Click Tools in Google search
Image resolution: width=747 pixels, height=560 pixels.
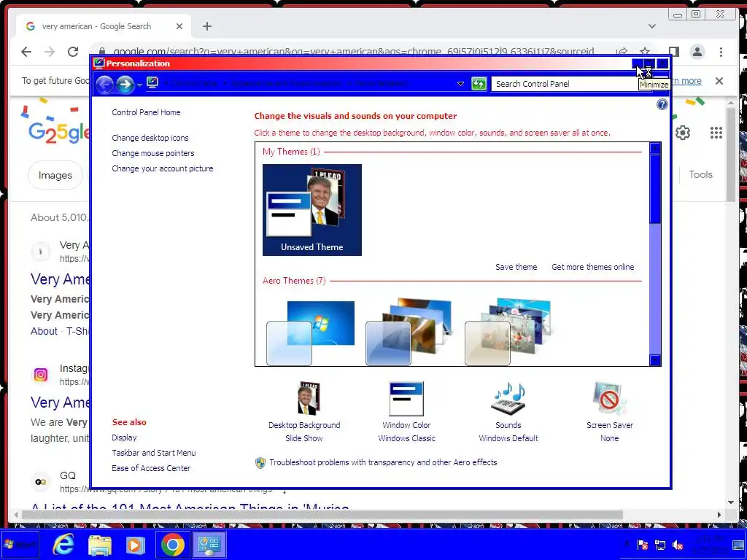[700, 175]
